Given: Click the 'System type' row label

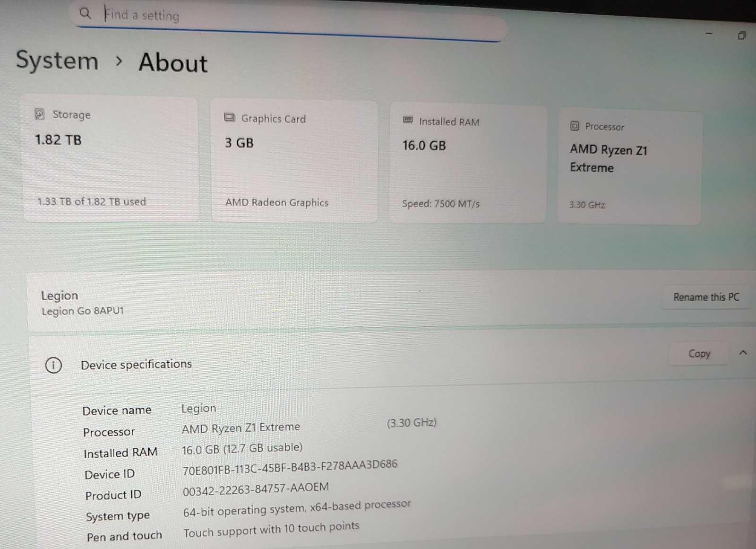Looking at the screenshot, I should pos(118,516).
